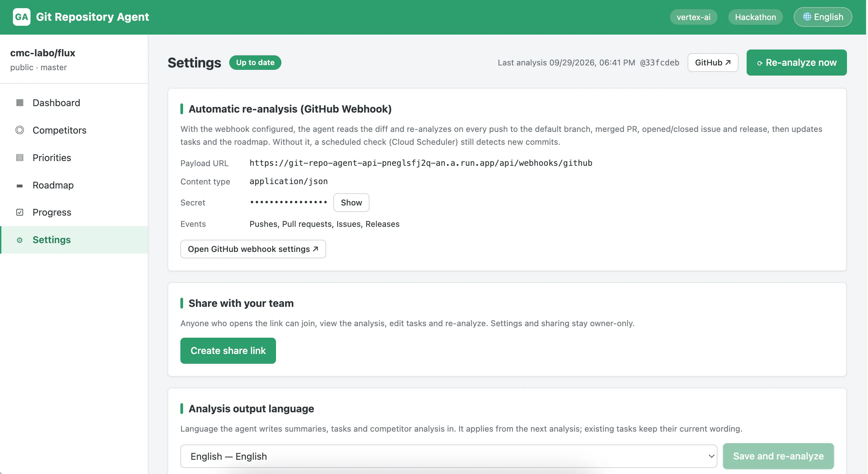Viewport: 868px width, 474px height.
Task: Click the application/json content type value
Action: (x=289, y=181)
